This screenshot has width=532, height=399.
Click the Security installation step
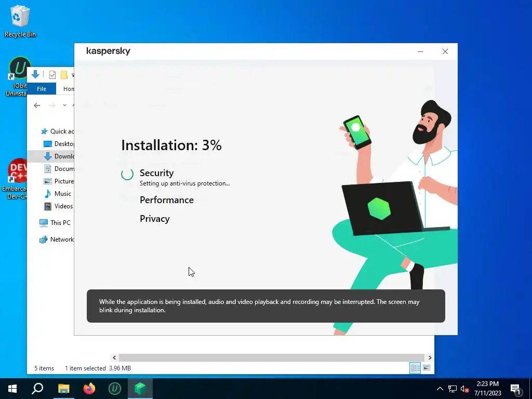pos(157,173)
